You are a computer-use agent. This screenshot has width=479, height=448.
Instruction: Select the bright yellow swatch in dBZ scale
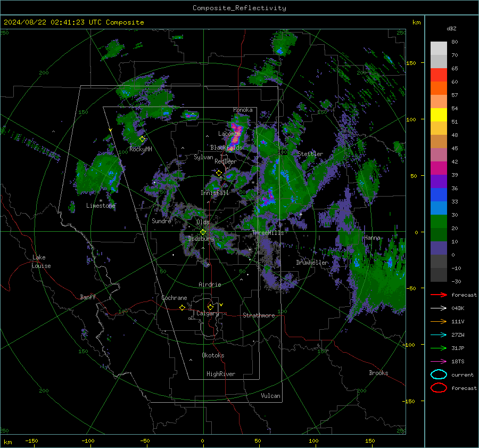[439, 115]
